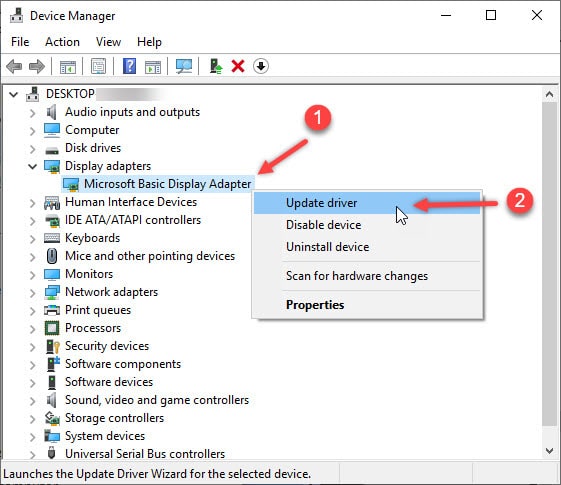Select the Monitors tree label
The image size is (561, 485).
click(89, 274)
